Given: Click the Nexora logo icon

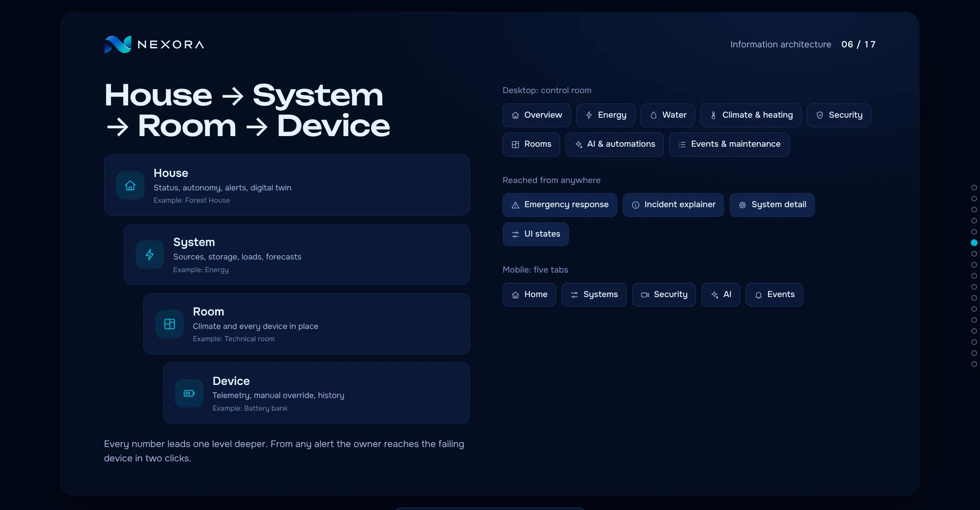Looking at the screenshot, I should click(x=118, y=45).
